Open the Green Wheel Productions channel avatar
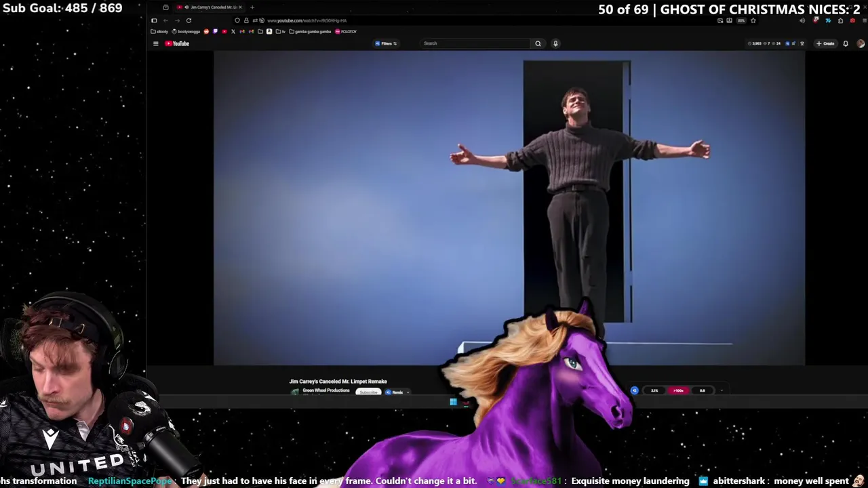868x488 pixels. pos(294,392)
